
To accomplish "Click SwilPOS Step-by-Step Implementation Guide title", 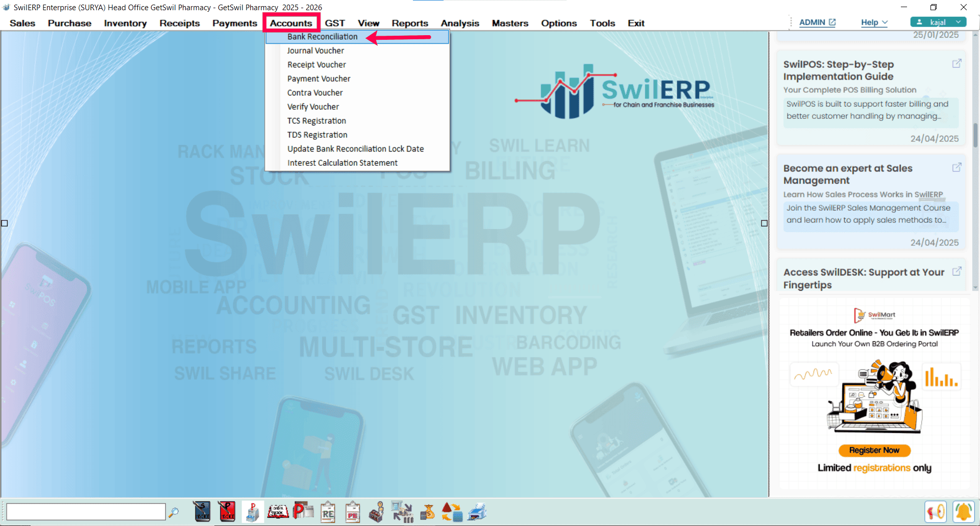I will [x=839, y=70].
